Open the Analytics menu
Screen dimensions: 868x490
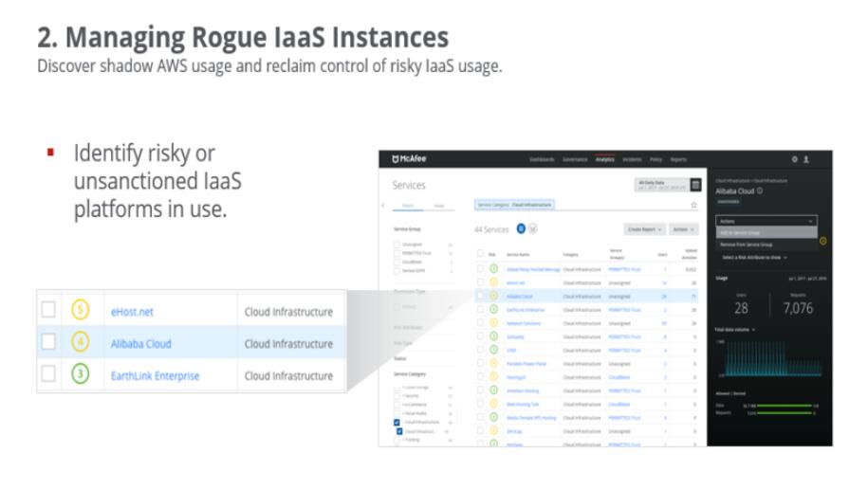click(604, 159)
